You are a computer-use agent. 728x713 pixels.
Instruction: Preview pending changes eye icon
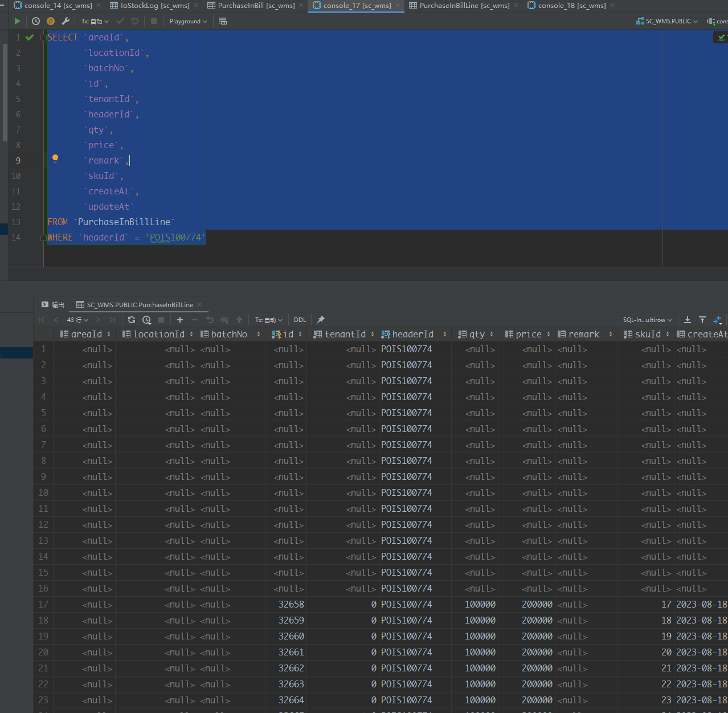[x=224, y=320]
